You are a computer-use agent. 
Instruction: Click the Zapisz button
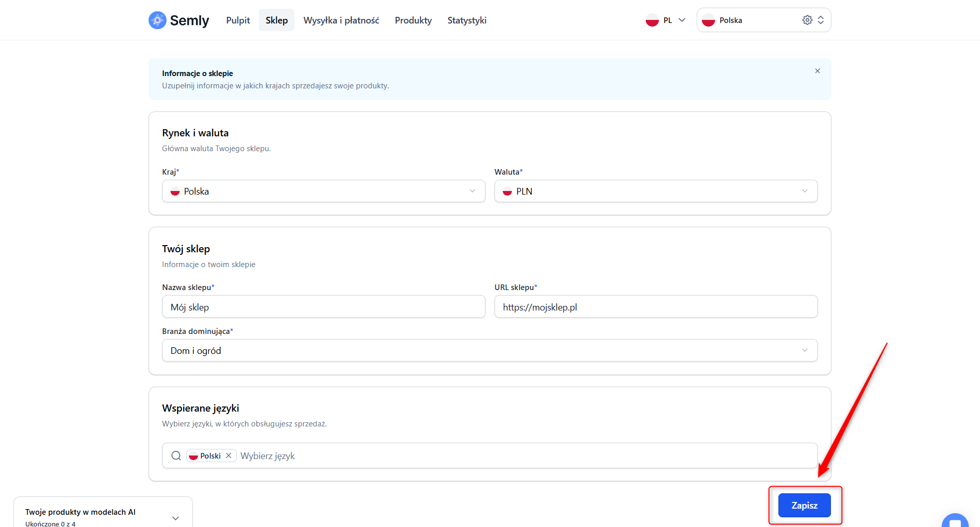click(804, 505)
